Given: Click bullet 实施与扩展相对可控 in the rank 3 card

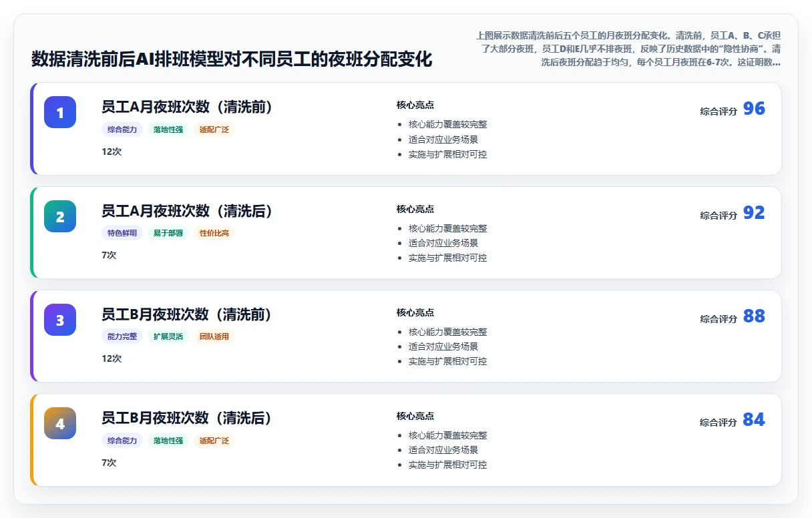Looking at the screenshot, I should [448, 361].
